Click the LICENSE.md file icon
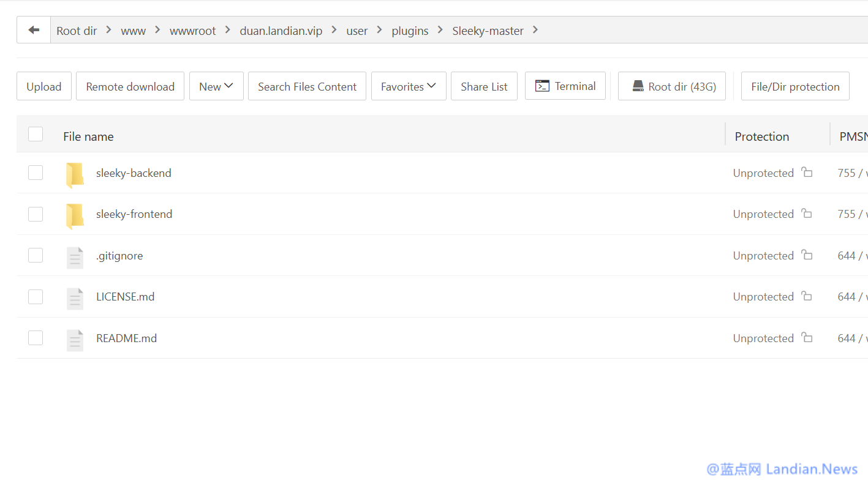868x489 pixels. click(75, 298)
